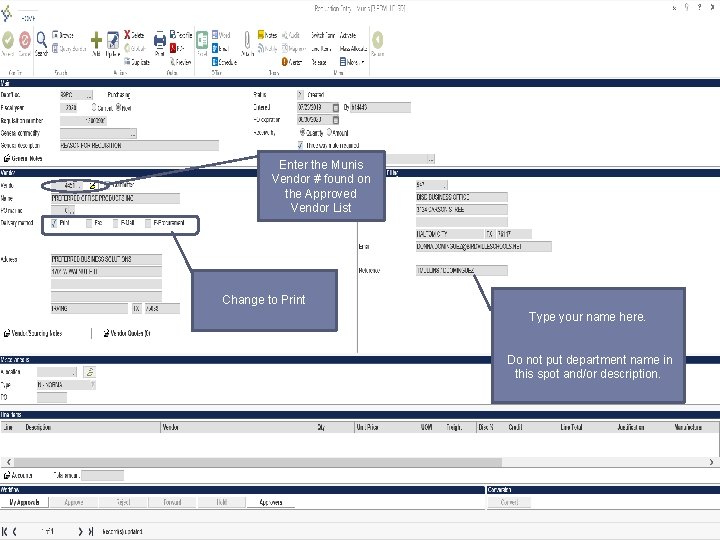Open the Status dropdown arrow
720x540 pixels.
[300, 95]
